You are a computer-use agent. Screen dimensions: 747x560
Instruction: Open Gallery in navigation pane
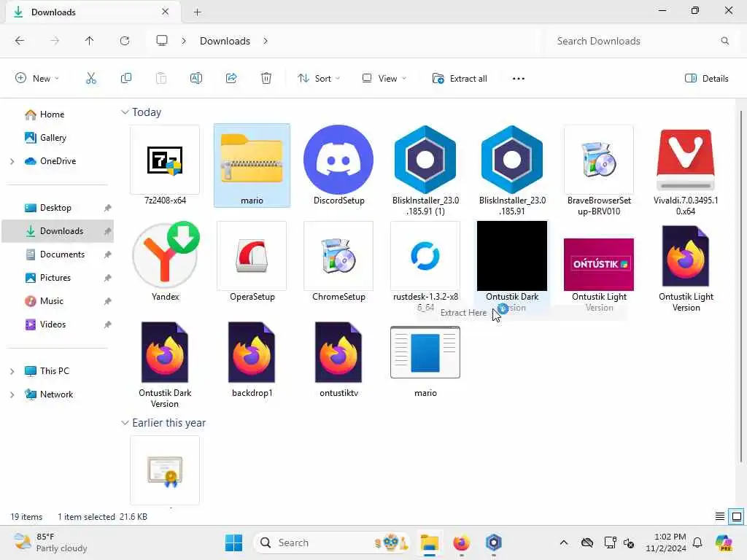47,138
